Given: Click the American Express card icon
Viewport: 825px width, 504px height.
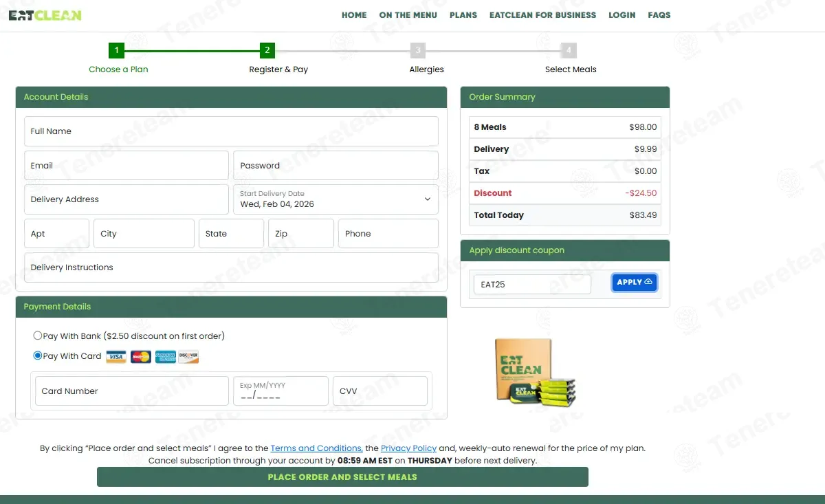Looking at the screenshot, I should pyautogui.click(x=165, y=357).
